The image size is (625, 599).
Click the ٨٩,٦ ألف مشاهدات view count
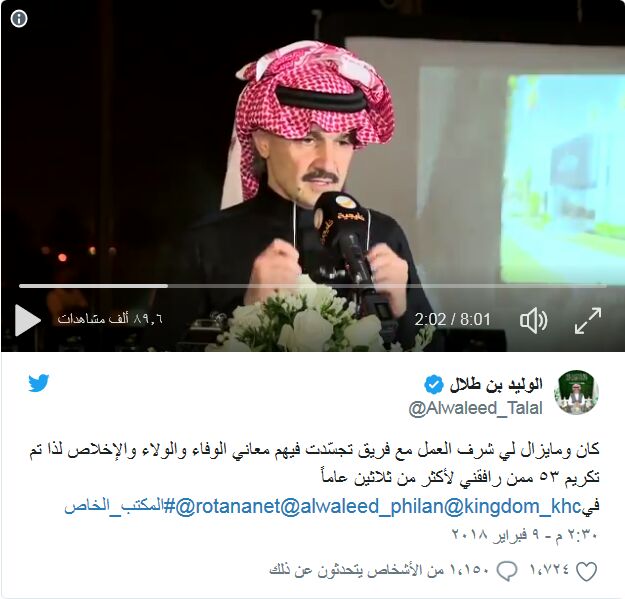[x=110, y=319]
